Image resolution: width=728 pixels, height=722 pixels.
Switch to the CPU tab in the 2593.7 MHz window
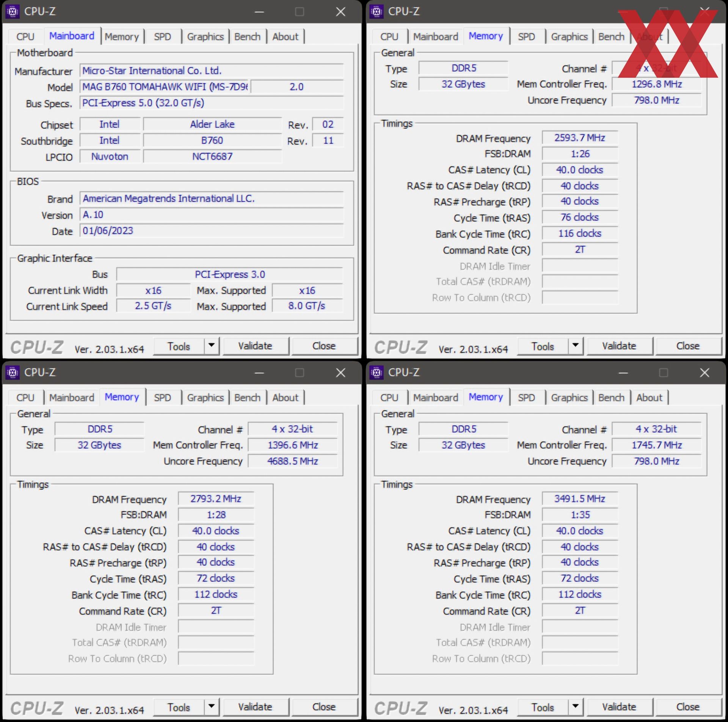tap(389, 37)
